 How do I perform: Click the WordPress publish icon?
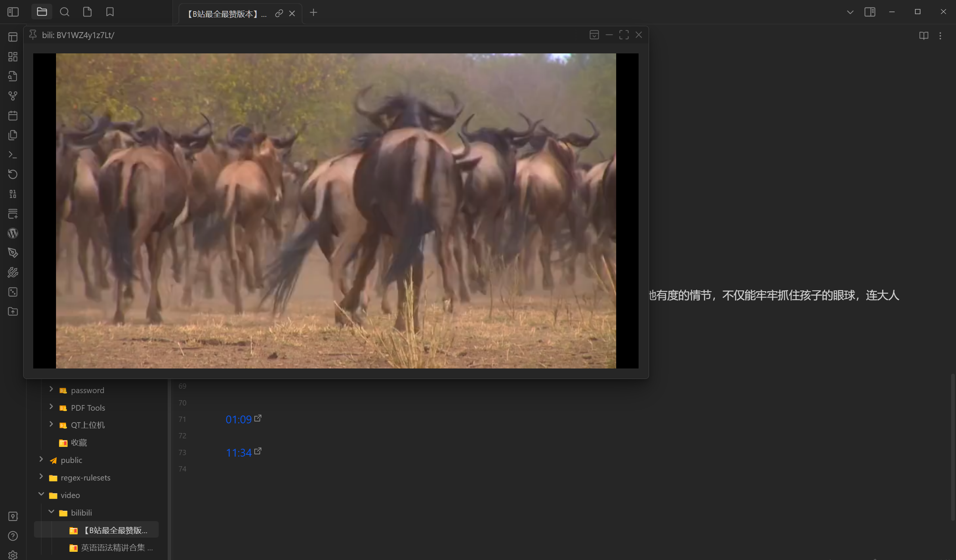(x=13, y=233)
